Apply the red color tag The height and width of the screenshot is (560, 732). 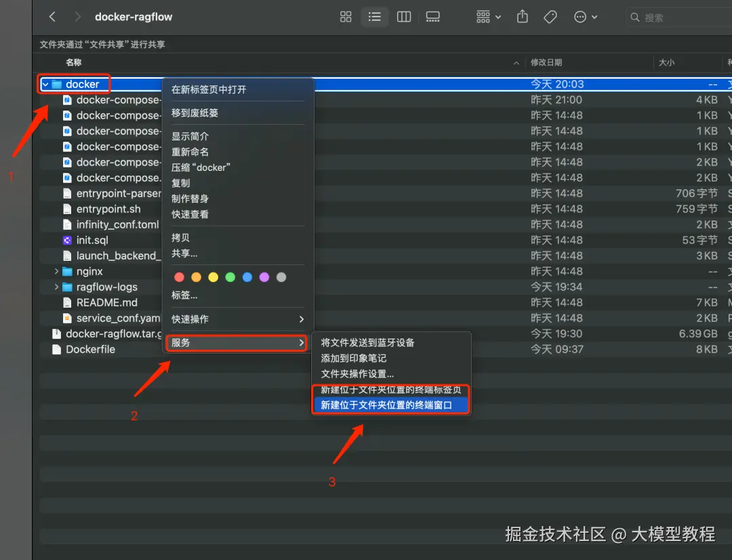click(178, 277)
